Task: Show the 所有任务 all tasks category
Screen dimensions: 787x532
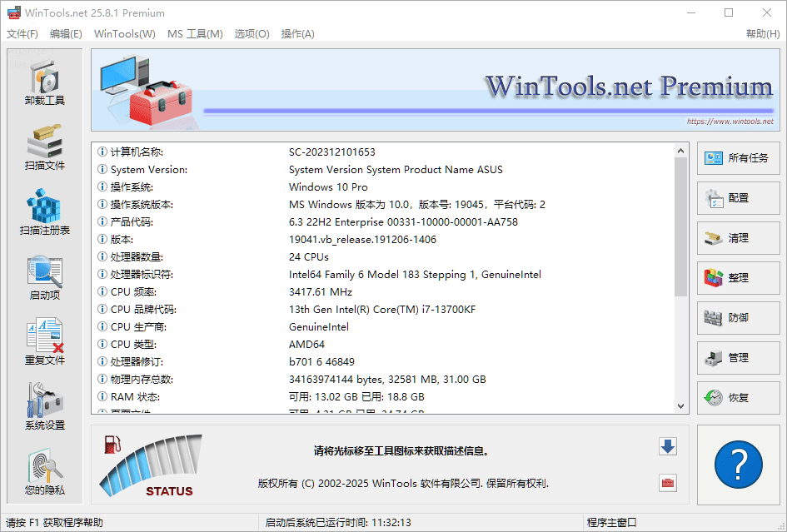Action: tap(739, 158)
